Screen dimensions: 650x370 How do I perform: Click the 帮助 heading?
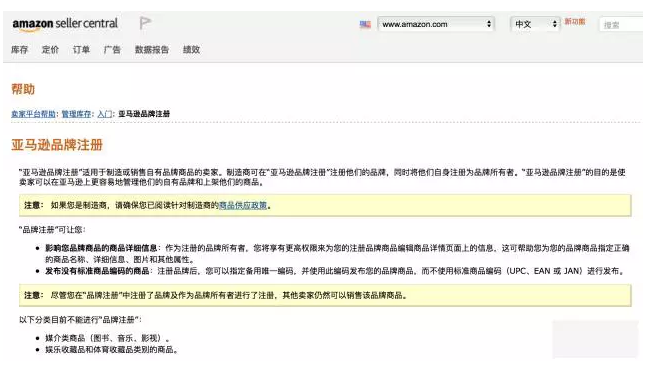23,89
